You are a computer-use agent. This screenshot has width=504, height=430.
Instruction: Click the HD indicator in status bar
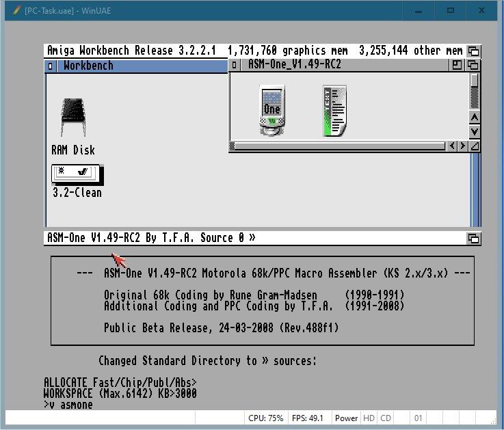point(369,418)
